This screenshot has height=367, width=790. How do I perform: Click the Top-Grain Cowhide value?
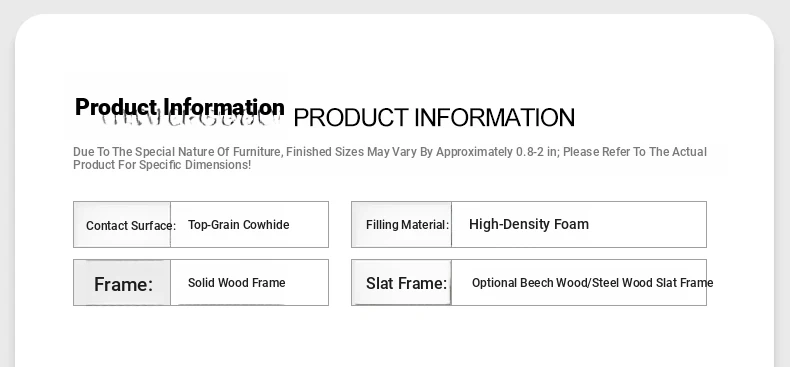[238, 225]
